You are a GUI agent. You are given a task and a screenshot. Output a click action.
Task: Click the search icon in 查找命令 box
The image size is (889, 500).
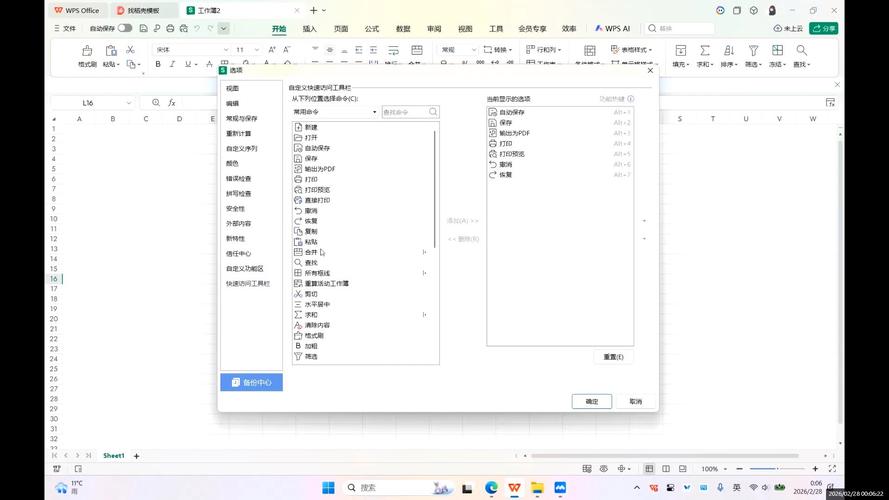click(x=433, y=112)
